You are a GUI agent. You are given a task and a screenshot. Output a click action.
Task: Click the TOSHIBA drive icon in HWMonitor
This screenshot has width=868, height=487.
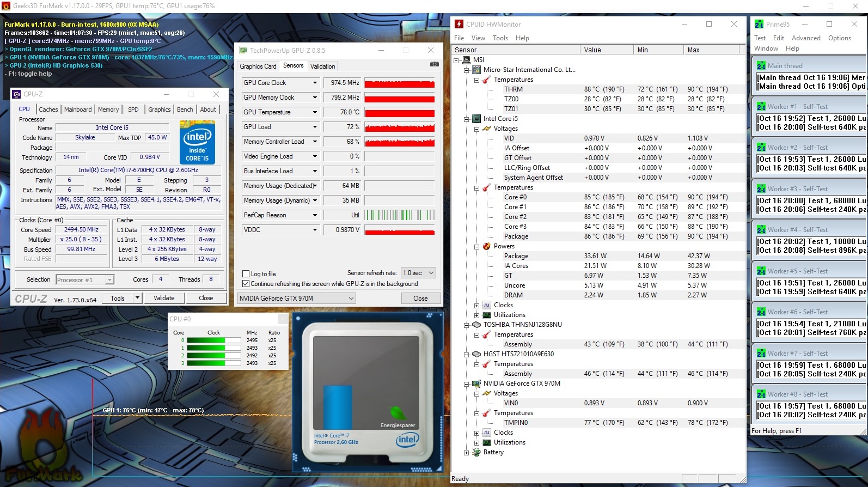click(x=476, y=325)
